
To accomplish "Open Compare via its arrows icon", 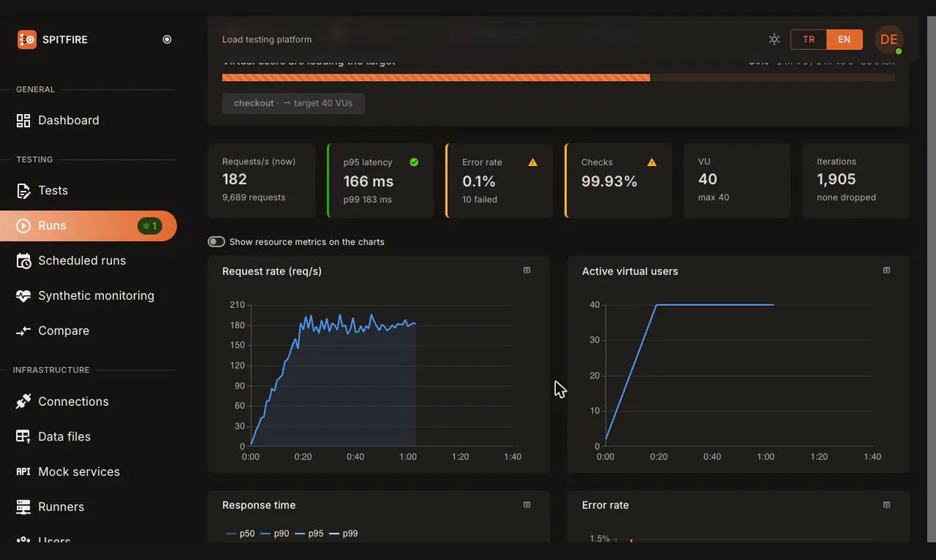I will point(24,331).
